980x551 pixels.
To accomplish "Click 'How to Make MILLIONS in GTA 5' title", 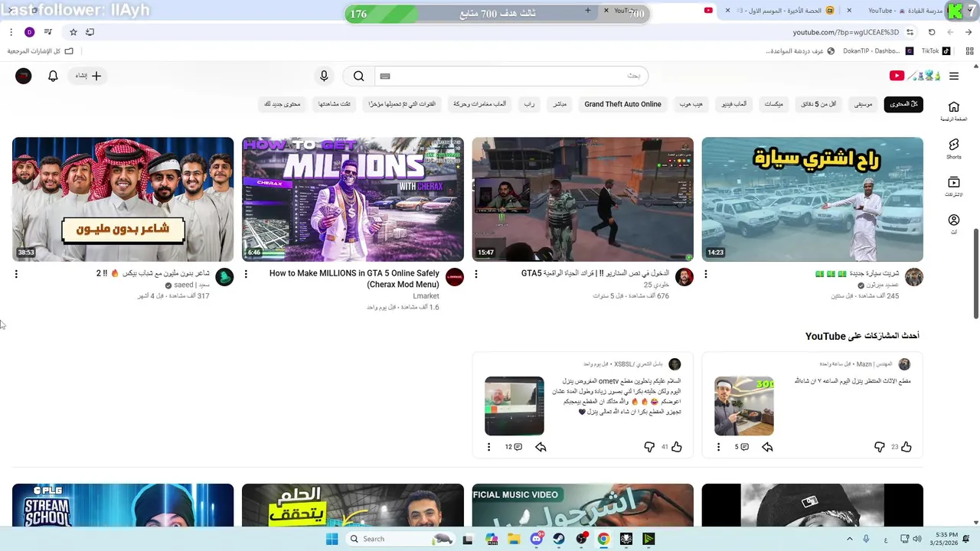I will coord(354,279).
